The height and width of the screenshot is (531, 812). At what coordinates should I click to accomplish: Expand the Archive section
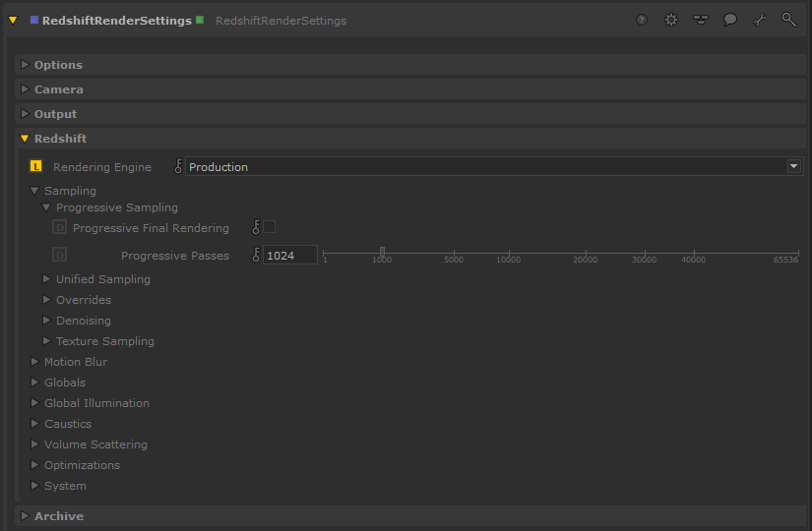(25, 516)
